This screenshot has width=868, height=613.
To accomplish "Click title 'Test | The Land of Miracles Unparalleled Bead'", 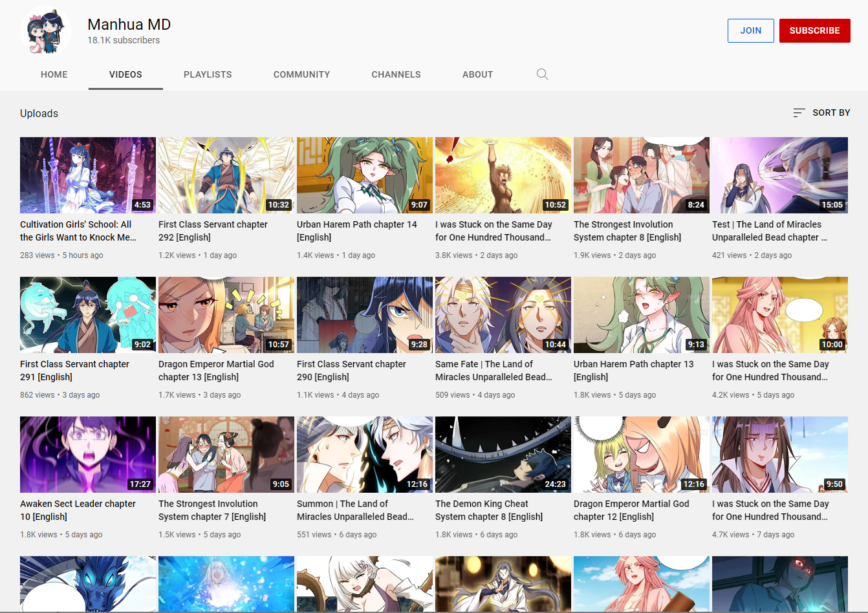I will (770, 231).
